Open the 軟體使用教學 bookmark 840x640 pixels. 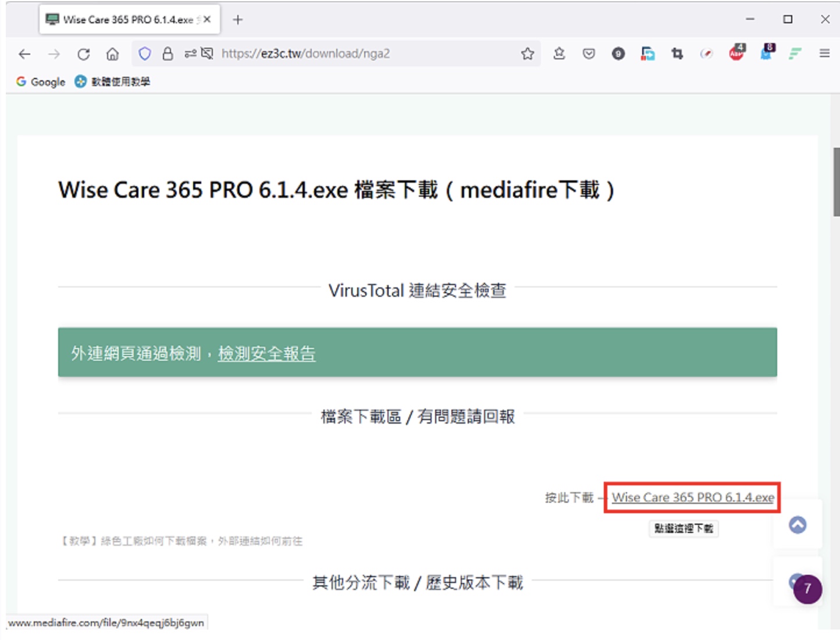113,81
